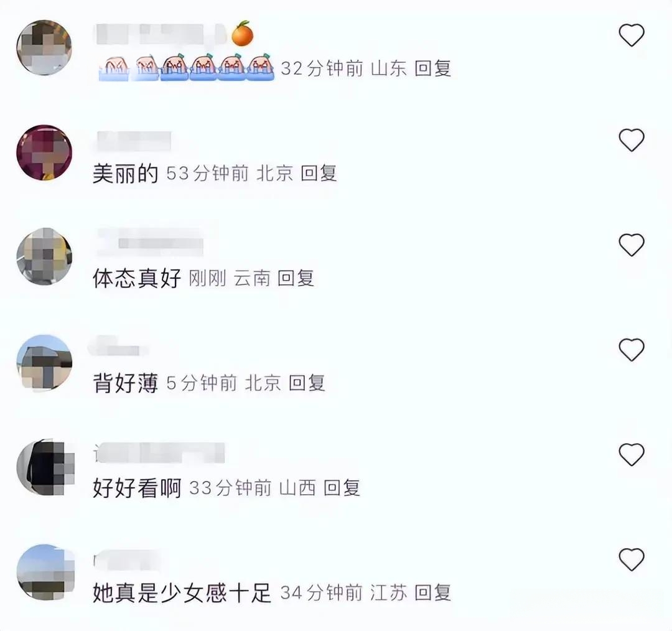Open the dark avatar beside 好好看啊

(x=45, y=467)
